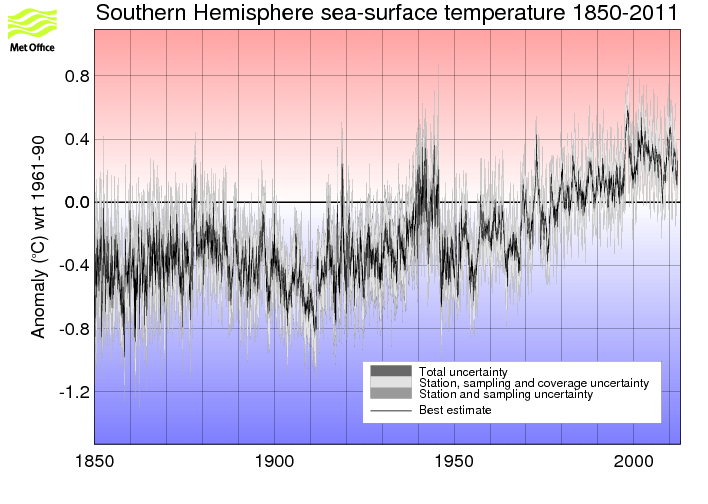The height and width of the screenshot is (504, 708).
Task: Click the -0.8 y-axis tick label
Action: [x=75, y=329]
